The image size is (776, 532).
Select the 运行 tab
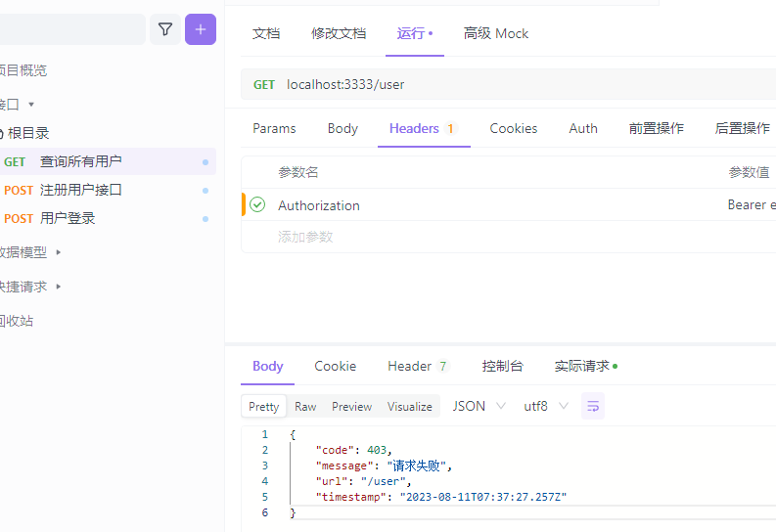[x=415, y=33]
